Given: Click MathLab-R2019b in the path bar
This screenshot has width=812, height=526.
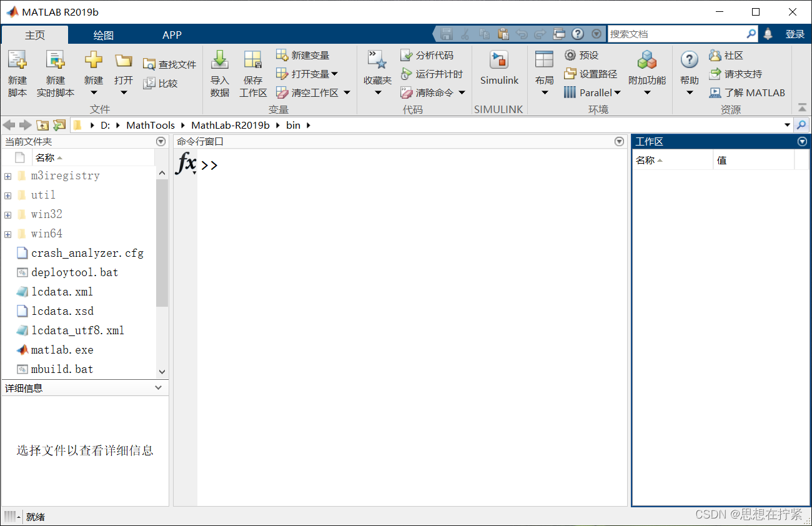Looking at the screenshot, I should [x=230, y=125].
